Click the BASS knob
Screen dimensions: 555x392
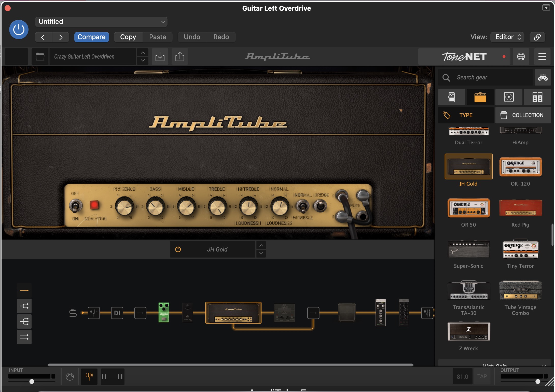pyautogui.click(x=155, y=206)
